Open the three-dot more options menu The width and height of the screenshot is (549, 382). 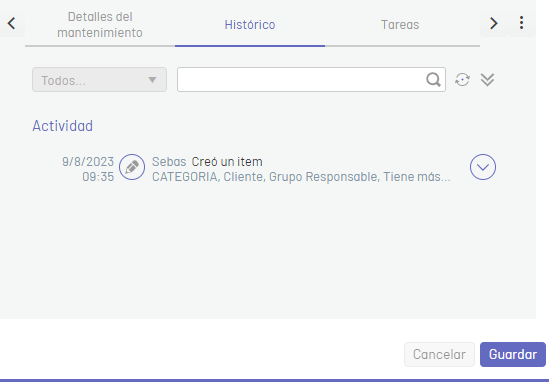click(x=521, y=23)
